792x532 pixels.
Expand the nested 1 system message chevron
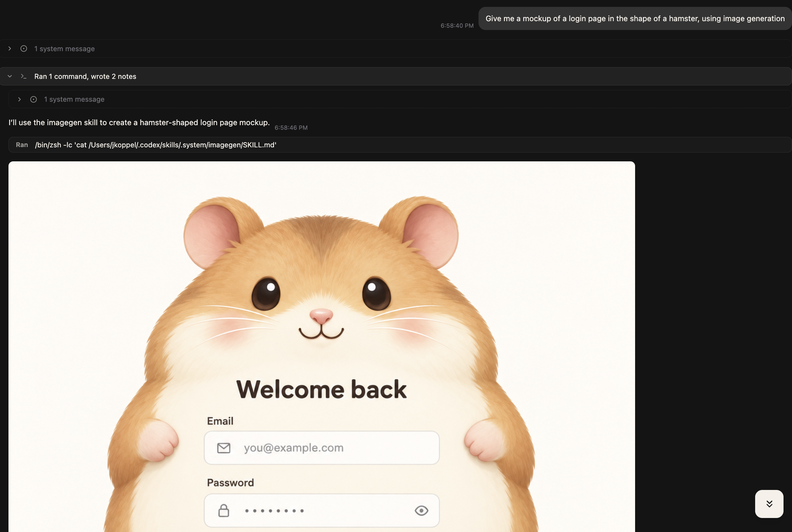19,99
